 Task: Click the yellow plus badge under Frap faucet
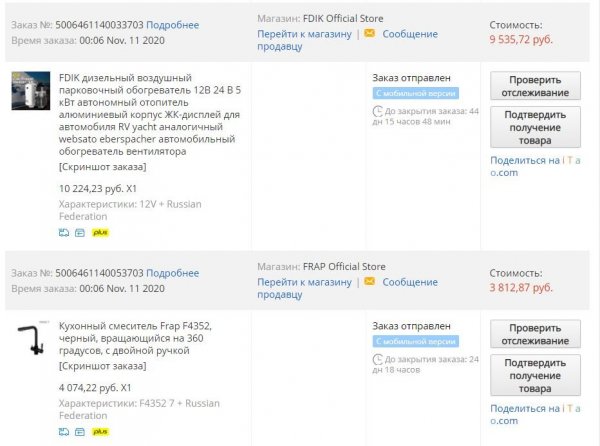click(x=101, y=431)
